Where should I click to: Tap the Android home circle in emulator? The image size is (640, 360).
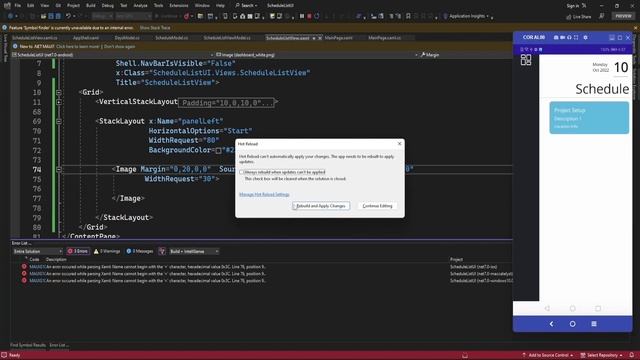coord(573,324)
